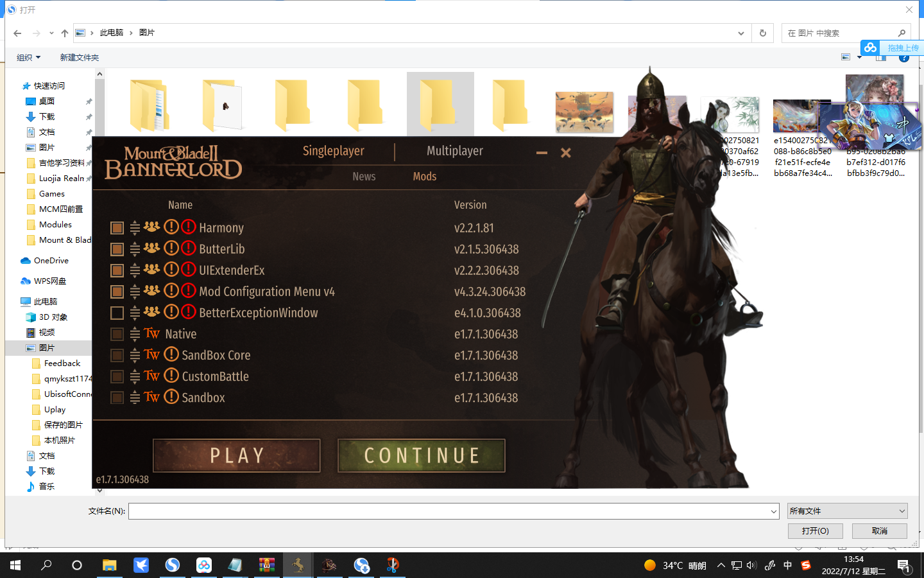
Task: Open taskbar search magnifier
Action: (x=46, y=565)
